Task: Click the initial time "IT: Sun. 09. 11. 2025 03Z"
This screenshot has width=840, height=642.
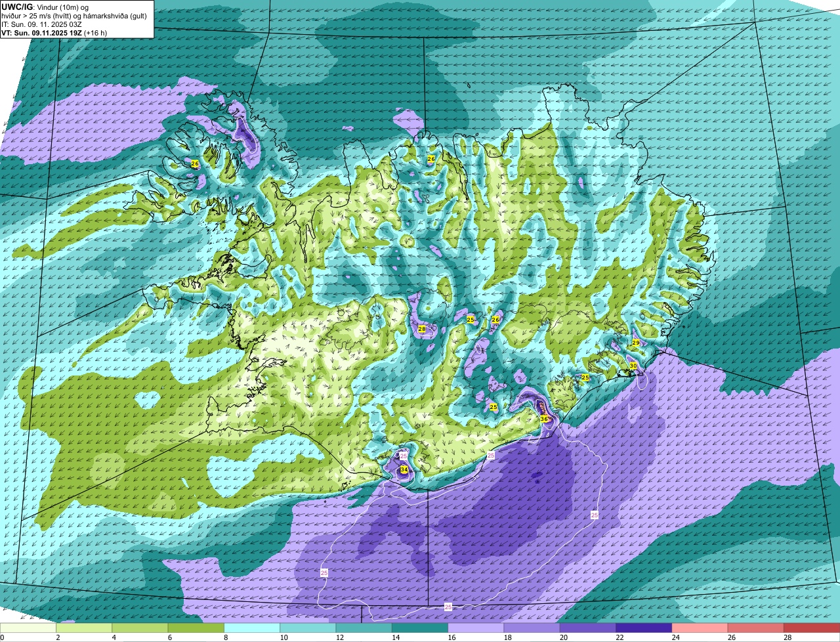Action: tap(41, 24)
